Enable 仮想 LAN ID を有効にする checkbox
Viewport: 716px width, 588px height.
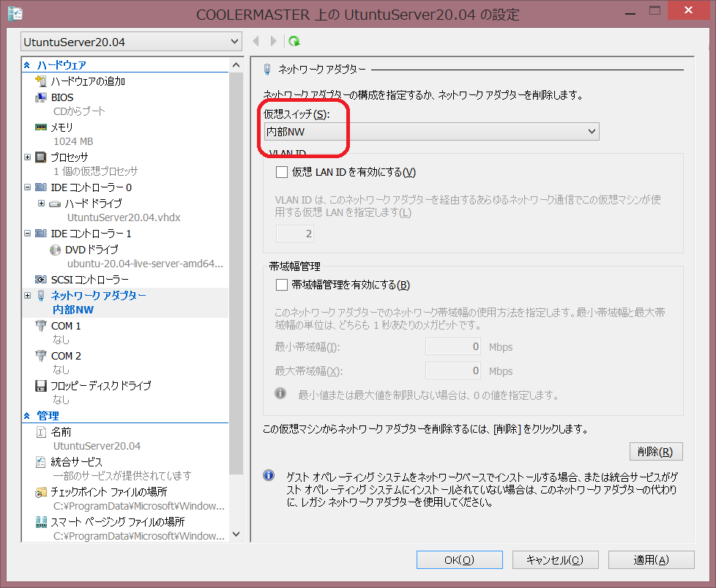click(x=282, y=172)
